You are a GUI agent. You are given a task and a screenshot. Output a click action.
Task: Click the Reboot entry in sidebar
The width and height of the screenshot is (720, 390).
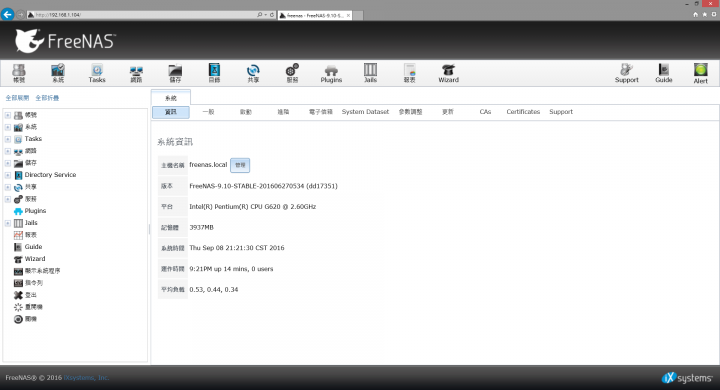click(28, 307)
